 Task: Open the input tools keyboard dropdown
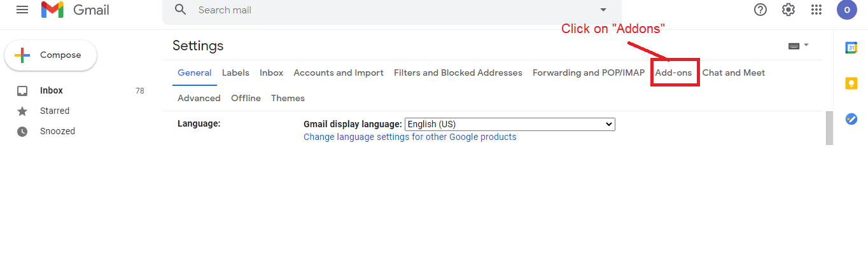click(x=799, y=46)
